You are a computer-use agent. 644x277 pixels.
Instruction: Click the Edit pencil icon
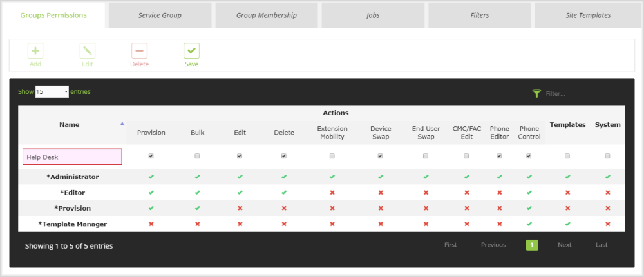[88, 51]
